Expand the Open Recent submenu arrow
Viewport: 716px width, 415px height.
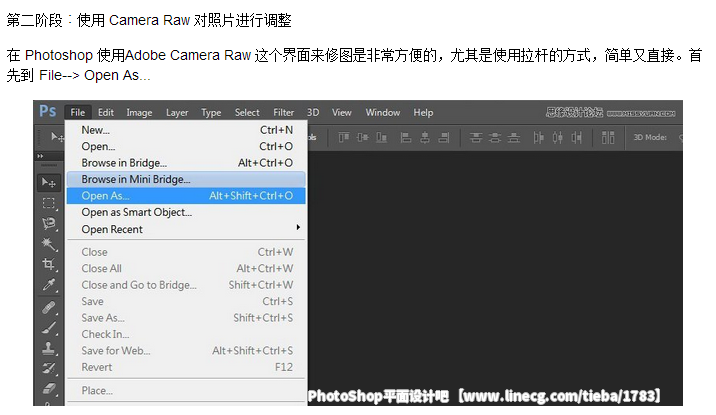298,227
